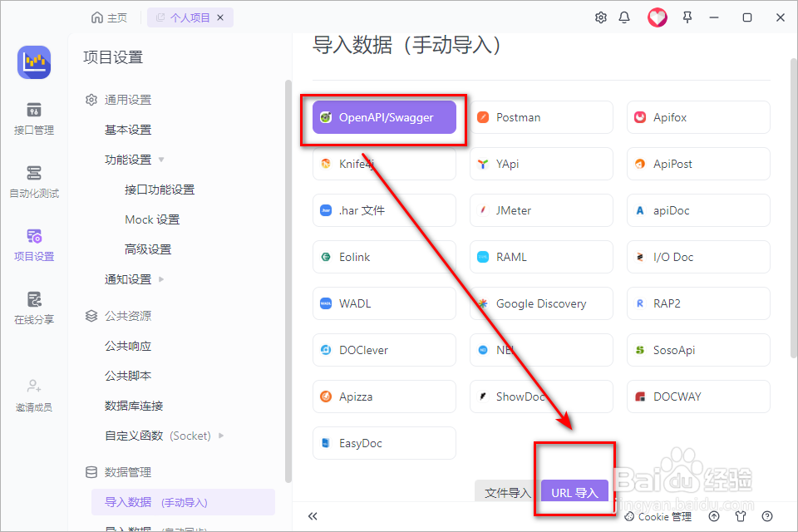Select Apifox import format

pos(698,117)
